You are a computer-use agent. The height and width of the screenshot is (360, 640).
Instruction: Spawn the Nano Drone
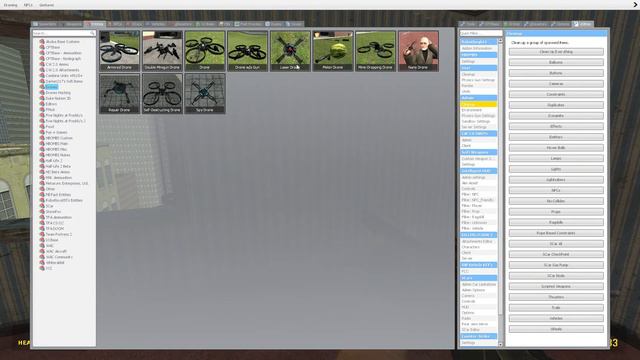[x=418, y=51]
